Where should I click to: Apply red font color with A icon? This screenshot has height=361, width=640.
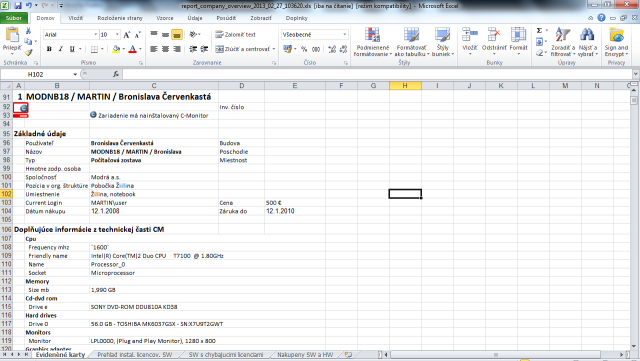click(x=132, y=49)
